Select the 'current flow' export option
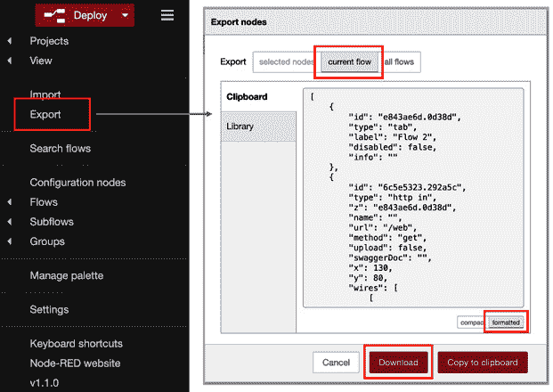This screenshot has width=553, height=392. 349,61
